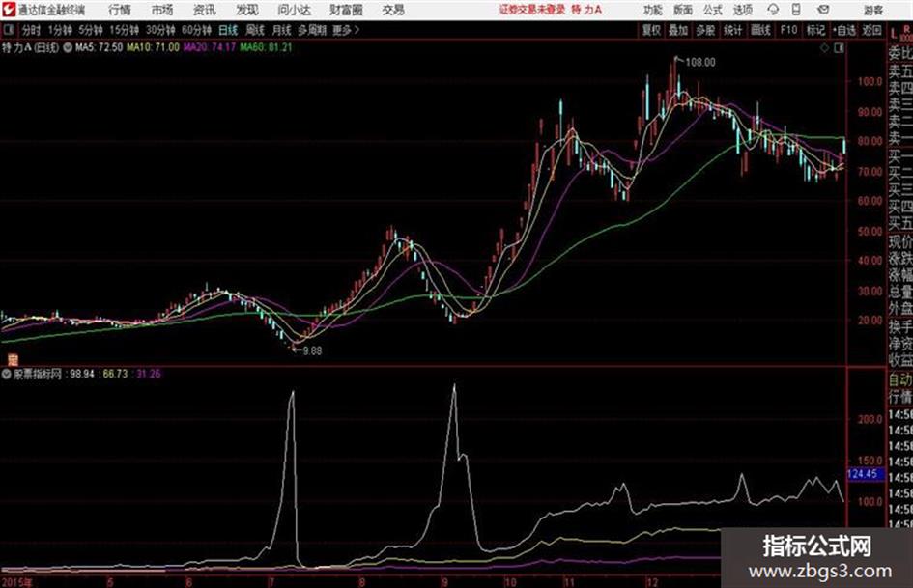Click the 9.88 low price label
This screenshot has width=913, height=588.
coord(312,351)
